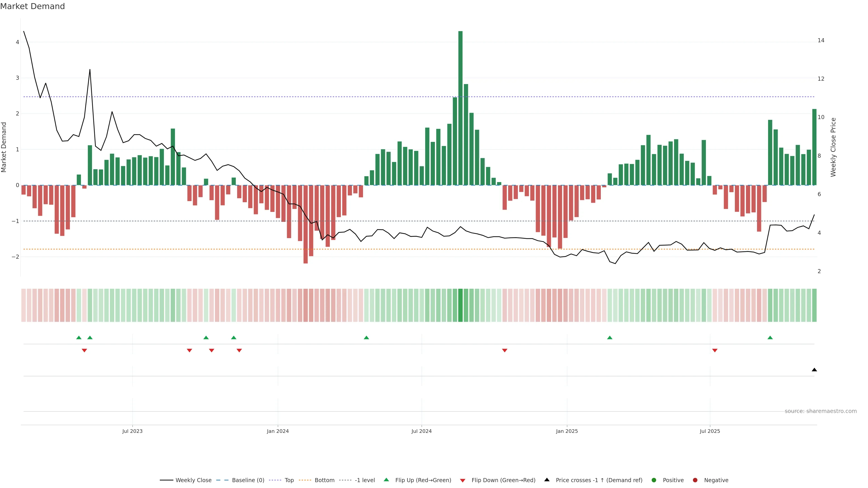
Task: Click the flip-up marker near January 2025
Action: point(610,338)
